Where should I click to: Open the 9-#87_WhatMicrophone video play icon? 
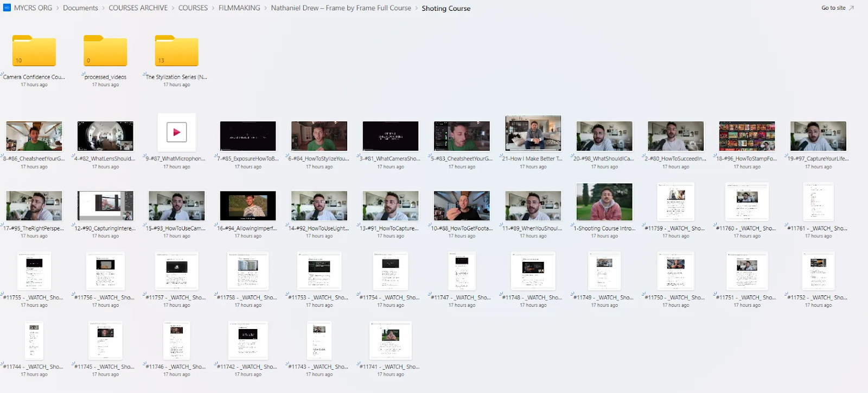tap(176, 132)
